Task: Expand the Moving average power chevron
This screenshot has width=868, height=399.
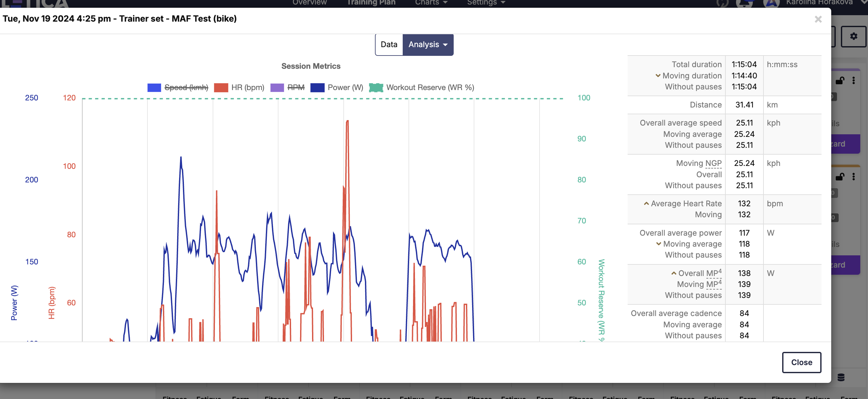Action: coord(658,244)
